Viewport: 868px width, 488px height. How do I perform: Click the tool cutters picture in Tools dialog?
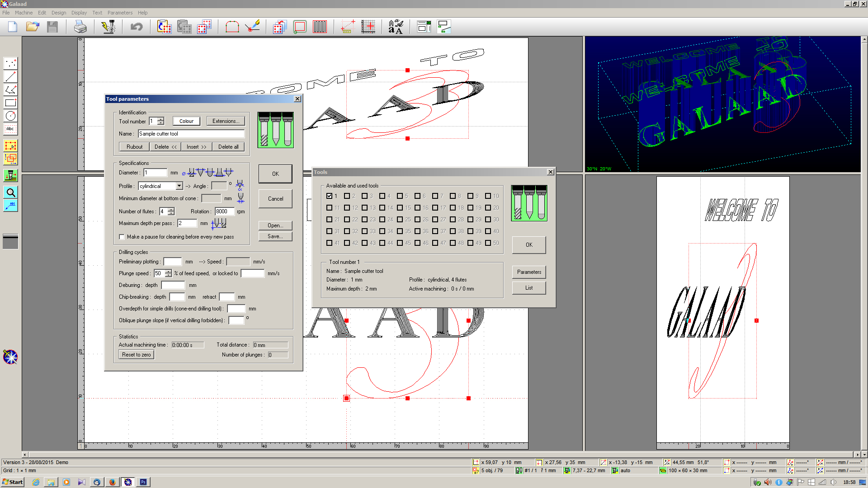coord(529,203)
